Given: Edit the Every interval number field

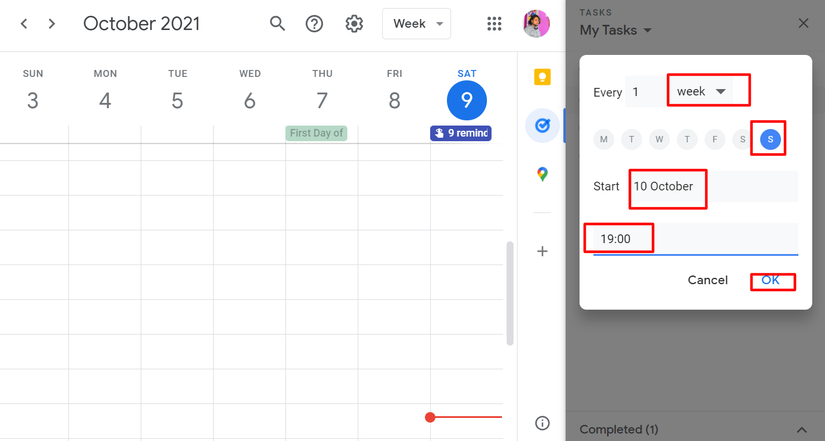Looking at the screenshot, I should [646, 92].
